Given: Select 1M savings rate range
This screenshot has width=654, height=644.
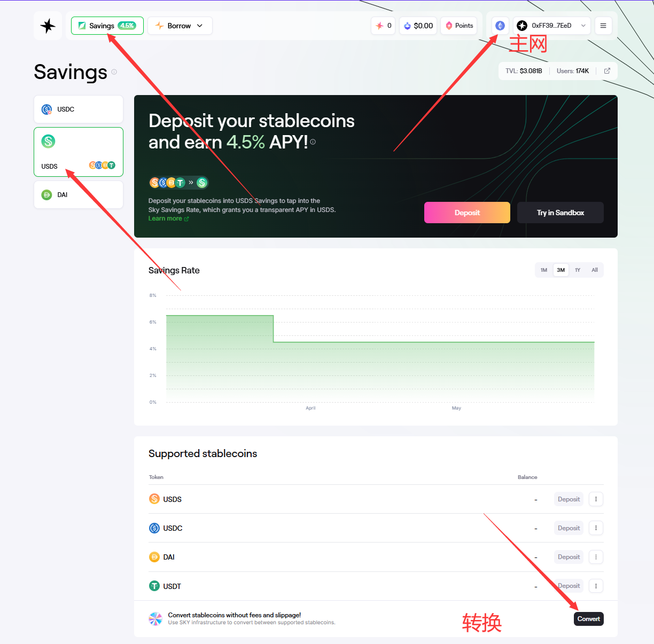Looking at the screenshot, I should [x=544, y=270].
